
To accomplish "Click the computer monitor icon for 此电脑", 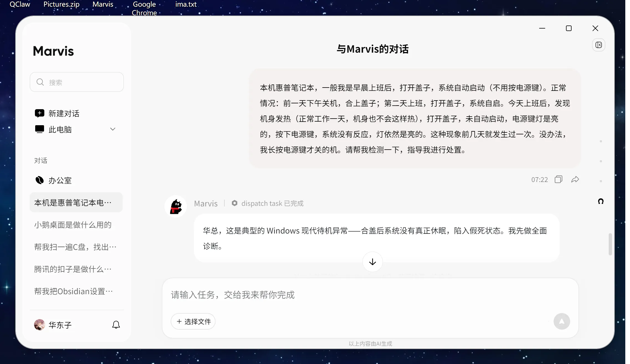I will pos(39,129).
